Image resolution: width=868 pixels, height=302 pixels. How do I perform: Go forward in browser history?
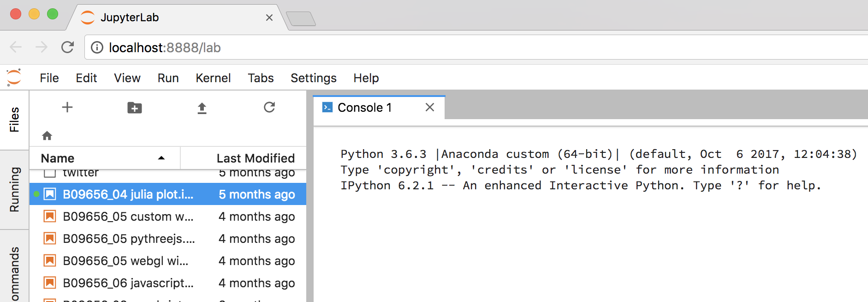click(42, 47)
